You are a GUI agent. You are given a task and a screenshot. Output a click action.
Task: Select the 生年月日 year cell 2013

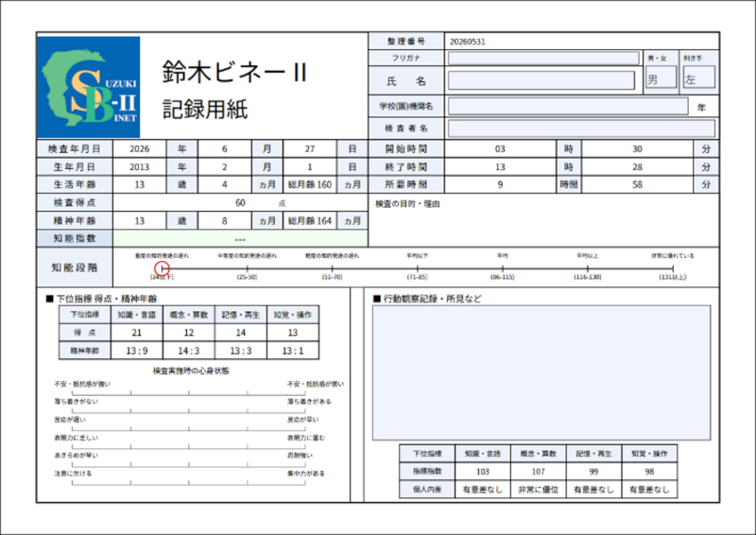pyautogui.click(x=140, y=167)
